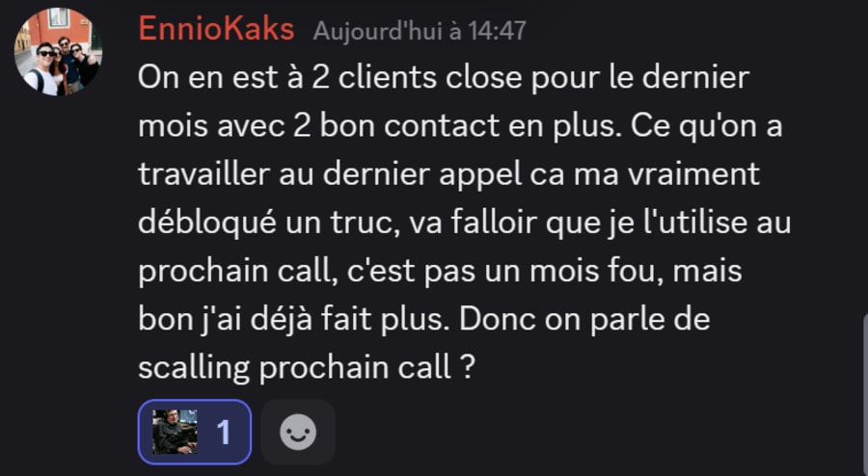Click the message timestamp Aujourd'hui à 14:47
Screen dimensions: 868x476
pos(420,31)
